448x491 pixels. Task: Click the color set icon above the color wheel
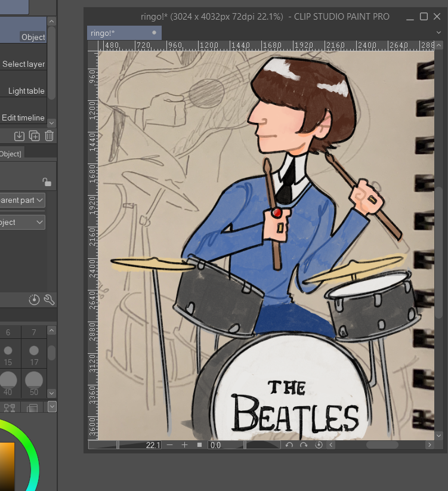pyautogui.click(x=10, y=407)
